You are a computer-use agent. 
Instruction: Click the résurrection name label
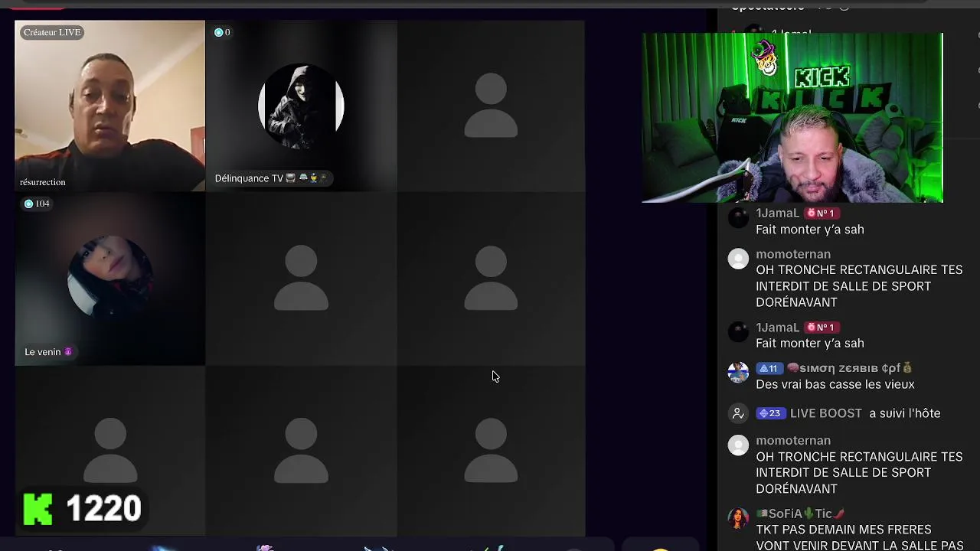click(x=43, y=182)
